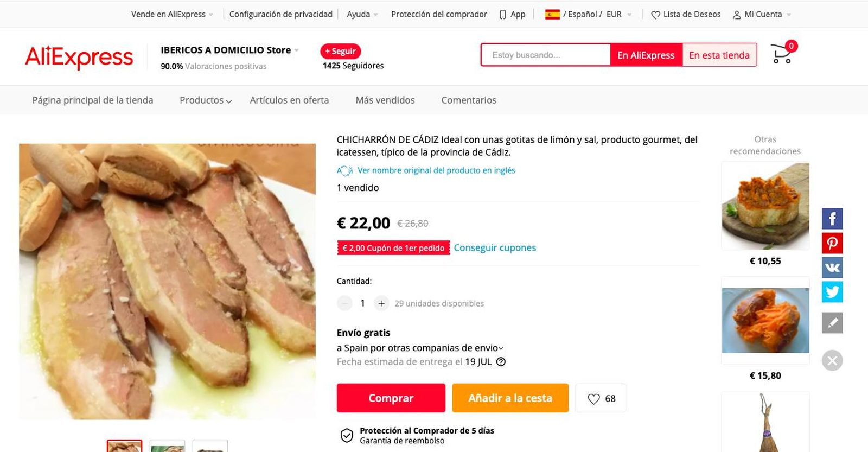Open the shopping cart
This screenshot has width=868, height=452.
coord(781,52)
